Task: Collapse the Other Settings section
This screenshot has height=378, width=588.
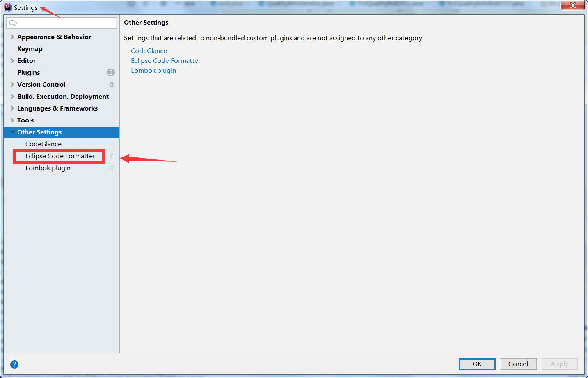Action: (x=13, y=132)
